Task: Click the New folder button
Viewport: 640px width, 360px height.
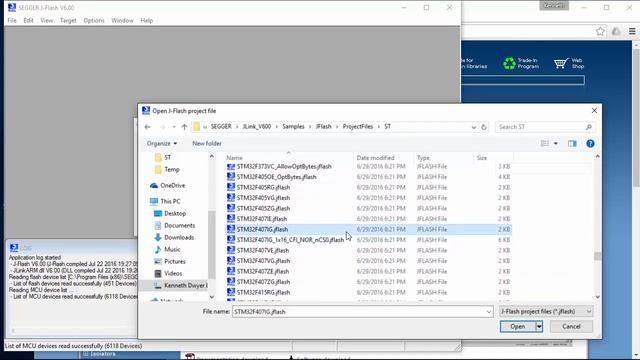Action: pyautogui.click(x=207, y=144)
